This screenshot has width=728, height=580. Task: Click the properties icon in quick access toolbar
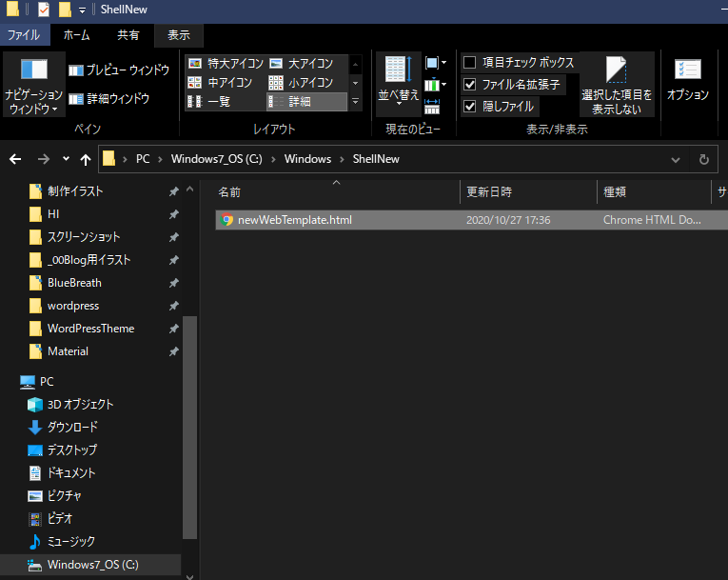(x=43, y=10)
